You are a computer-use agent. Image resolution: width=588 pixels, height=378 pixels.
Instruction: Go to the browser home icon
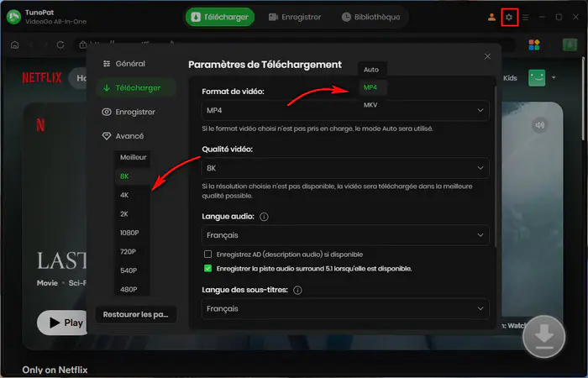click(14, 45)
